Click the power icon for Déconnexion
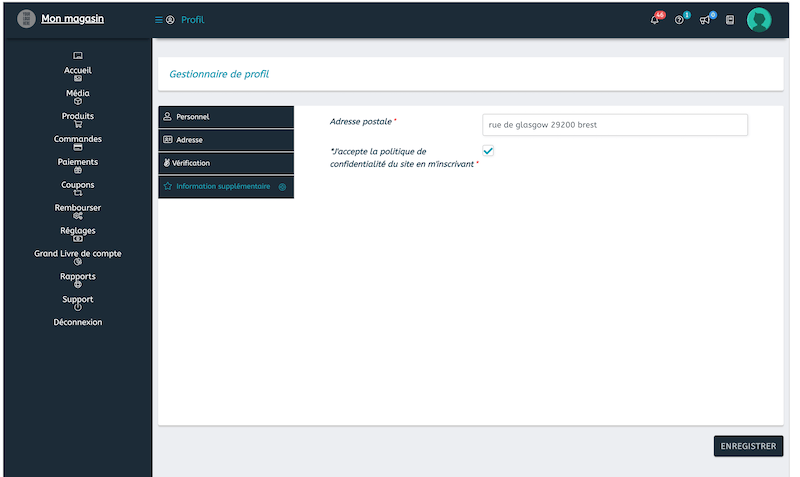800x477 pixels. click(78, 307)
